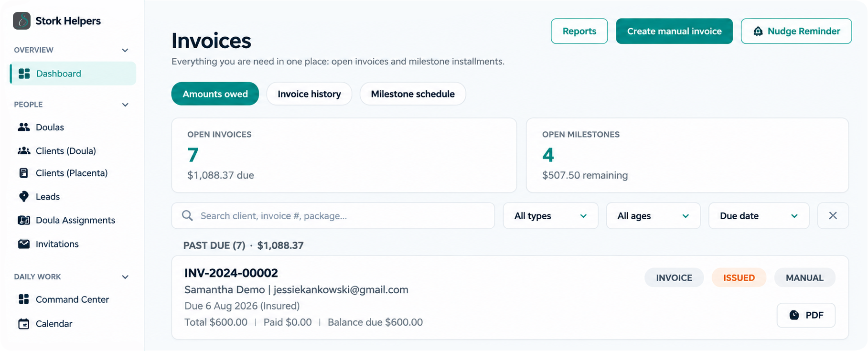The width and height of the screenshot is (868, 351).
Task: Open the All ages dropdown
Action: [654, 216]
